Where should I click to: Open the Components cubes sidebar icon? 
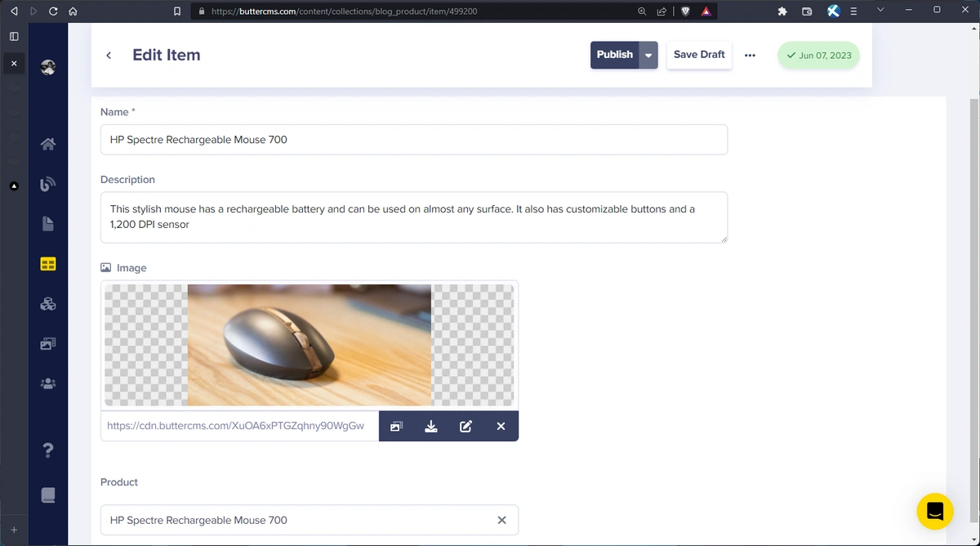(48, 304)
